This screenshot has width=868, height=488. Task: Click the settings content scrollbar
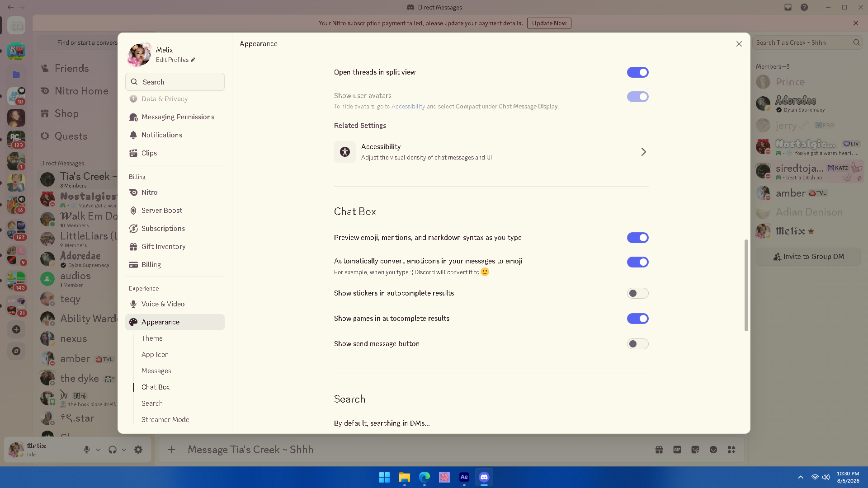[x=746, y=285]
